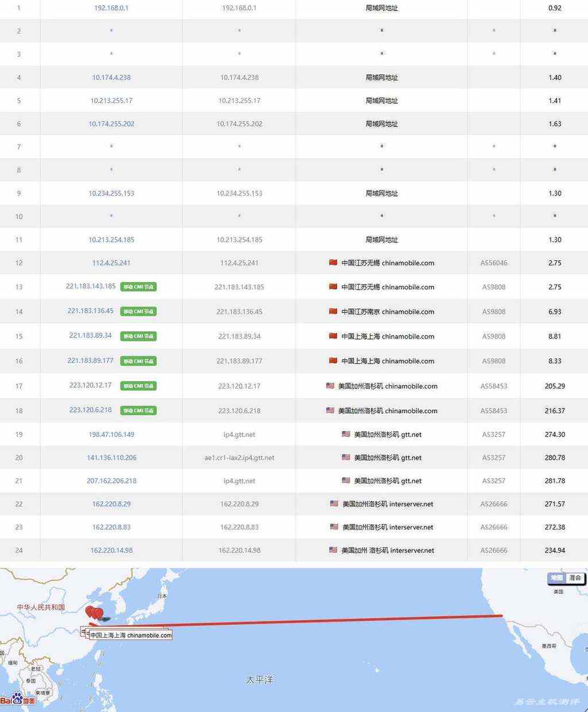588x712 pixels.
Task: Click the US flag in hop 21 gtt.net row
Action: point(346,480)
